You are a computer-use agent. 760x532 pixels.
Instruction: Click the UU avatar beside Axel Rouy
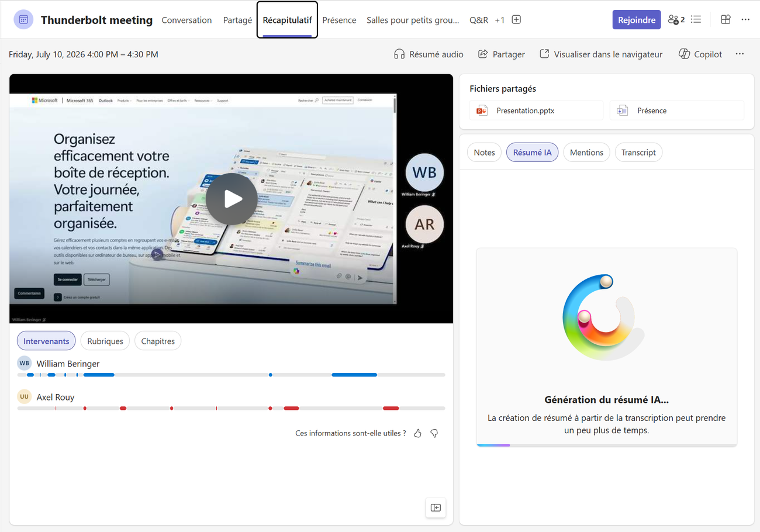24,397
